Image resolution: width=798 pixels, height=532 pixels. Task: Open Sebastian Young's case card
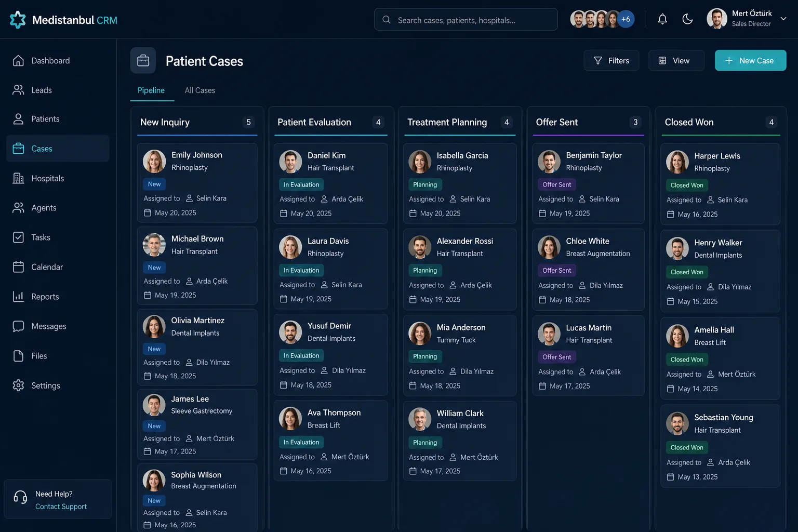point(721,446)
